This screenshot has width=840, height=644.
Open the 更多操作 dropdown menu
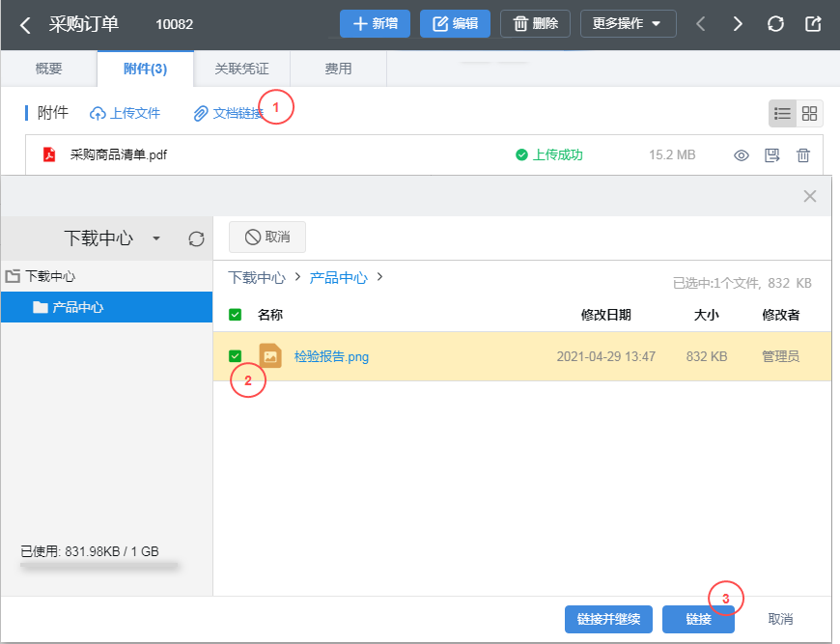(x=628, y=24)
